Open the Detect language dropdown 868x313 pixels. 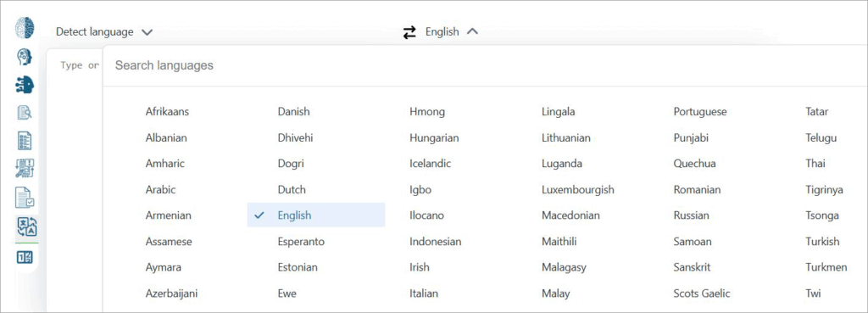(x=104, y=32)
